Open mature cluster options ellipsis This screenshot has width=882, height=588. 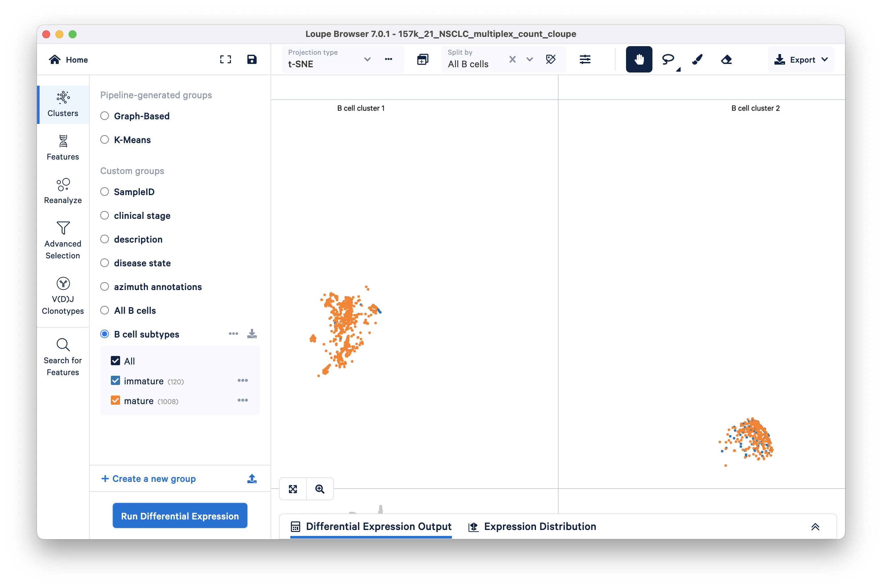tap(242, 400)
